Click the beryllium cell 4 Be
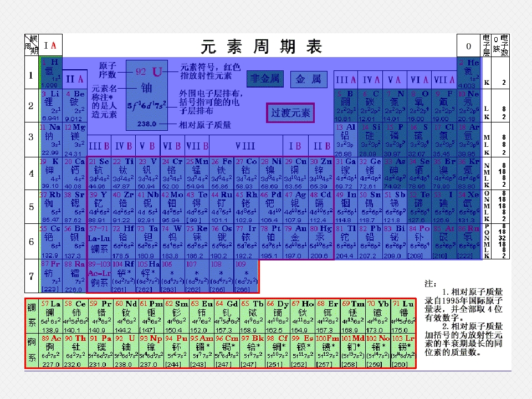The image size is (532, 399). tap(75, 105)
